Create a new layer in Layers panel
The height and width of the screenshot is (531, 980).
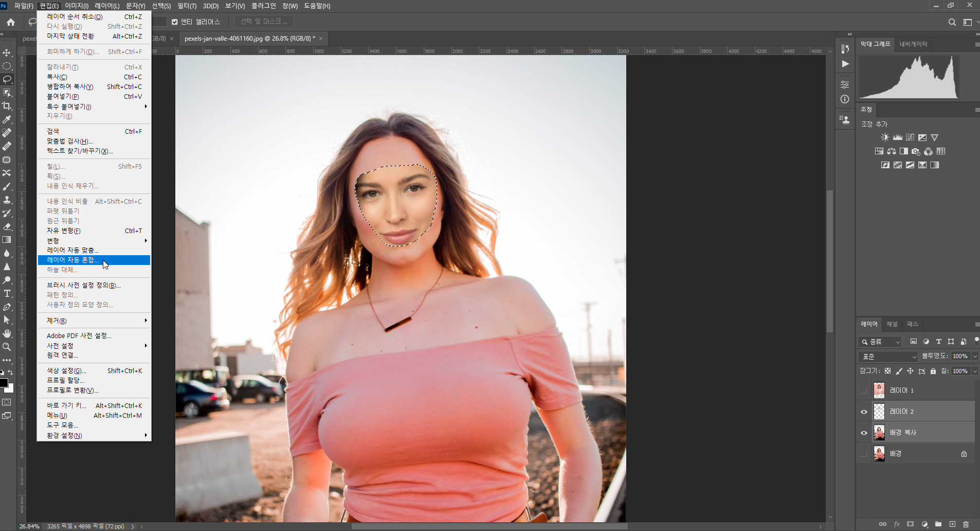click(x=952, y=524)
